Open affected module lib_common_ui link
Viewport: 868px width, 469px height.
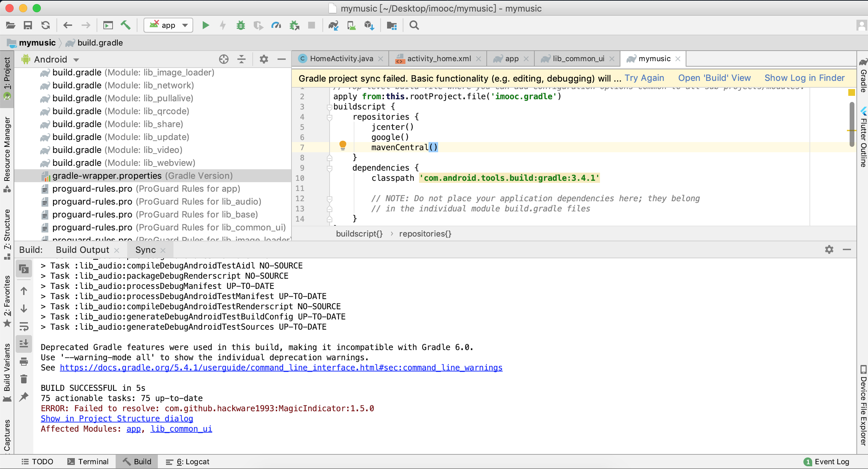(x=181, y=429)
